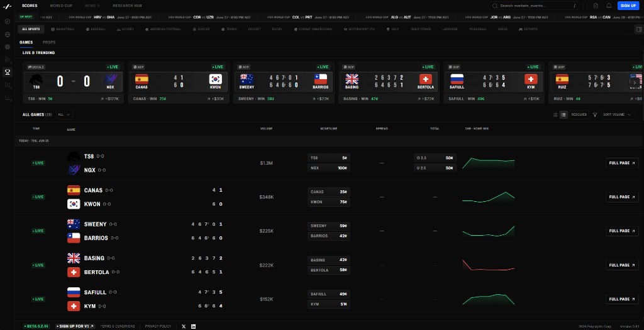Viewport: 644px width, 330px height.
Task: Click the NGX team logo in games list
Action: 74,170
